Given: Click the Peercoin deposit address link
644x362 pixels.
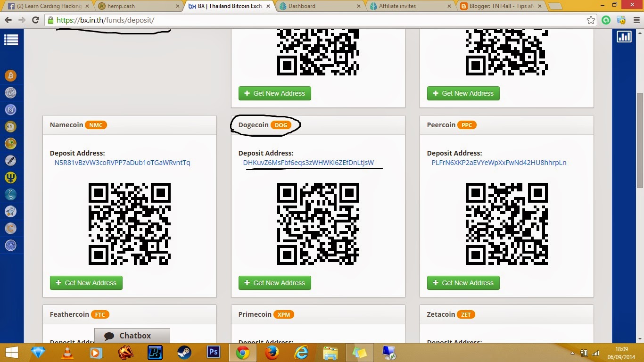Looking at the screenshot, I should point(499,163).
